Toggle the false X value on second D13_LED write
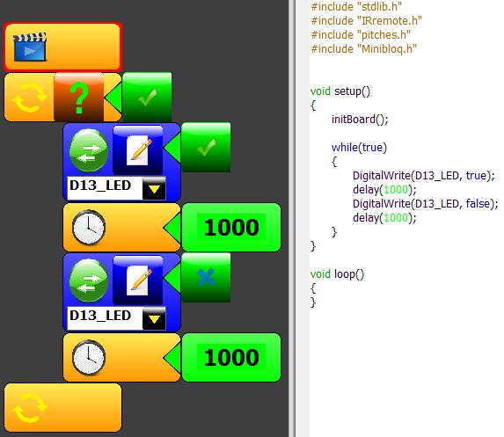Viewport: 504px width, 437px height. pyautogui.click(x=206, y=278)
